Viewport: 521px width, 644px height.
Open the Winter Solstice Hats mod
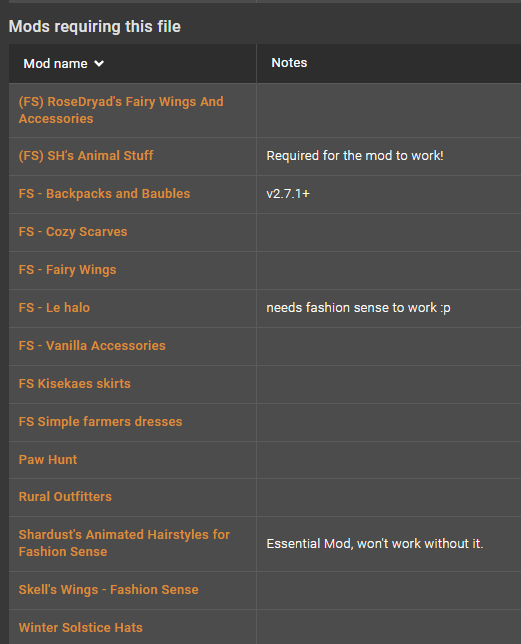[x=80, y=628]
